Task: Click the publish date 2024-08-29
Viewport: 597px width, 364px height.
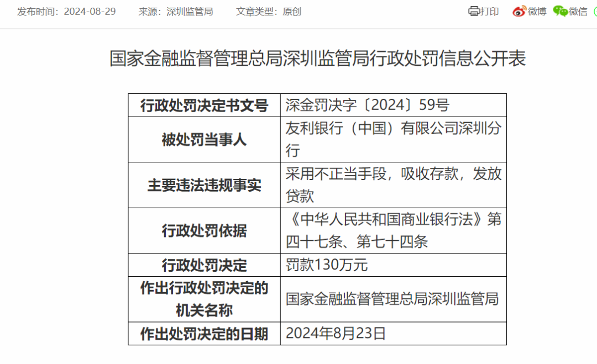Action: (90, 12)
